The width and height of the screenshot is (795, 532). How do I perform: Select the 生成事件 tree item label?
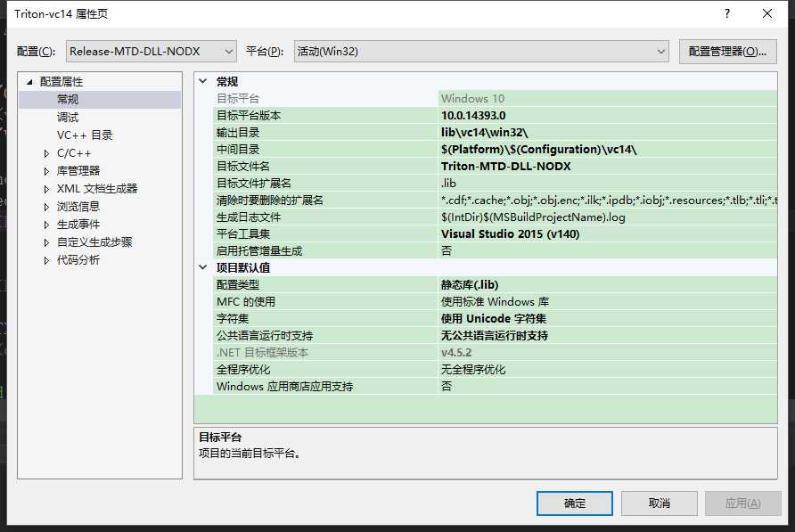coord(78,225)
